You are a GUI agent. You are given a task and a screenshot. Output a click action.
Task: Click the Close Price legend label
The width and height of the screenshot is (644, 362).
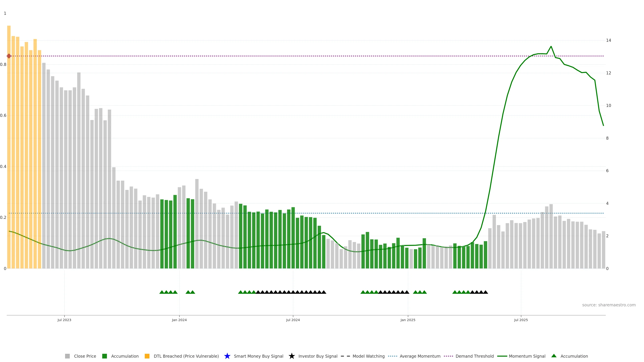[x=85, y=356]
